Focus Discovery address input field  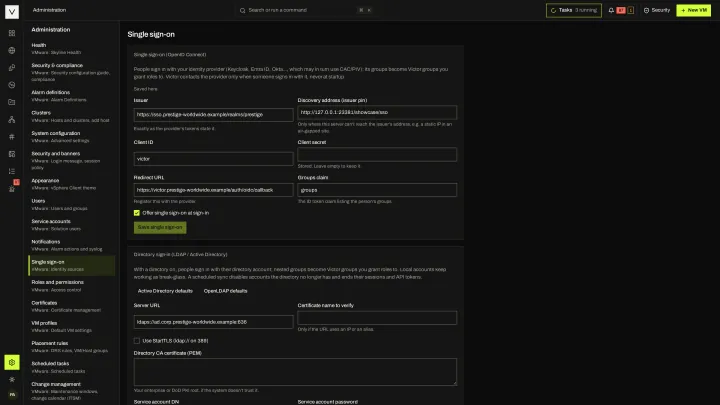377,112
